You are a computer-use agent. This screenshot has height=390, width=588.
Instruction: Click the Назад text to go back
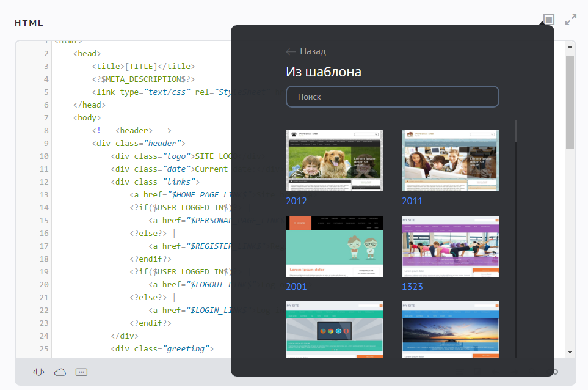click(x=313, y=52)
